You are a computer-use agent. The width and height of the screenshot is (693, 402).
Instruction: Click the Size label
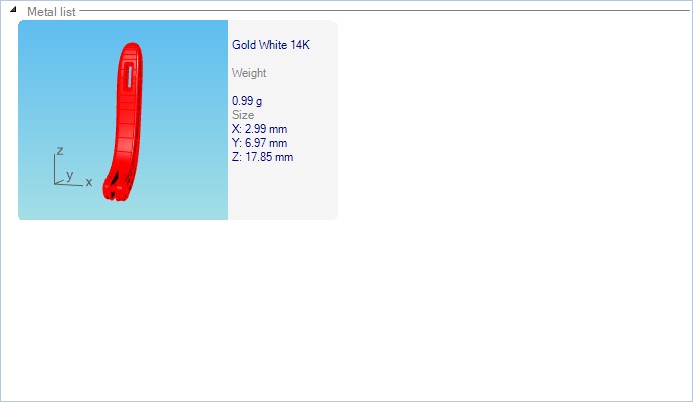(x=242, y=115)
